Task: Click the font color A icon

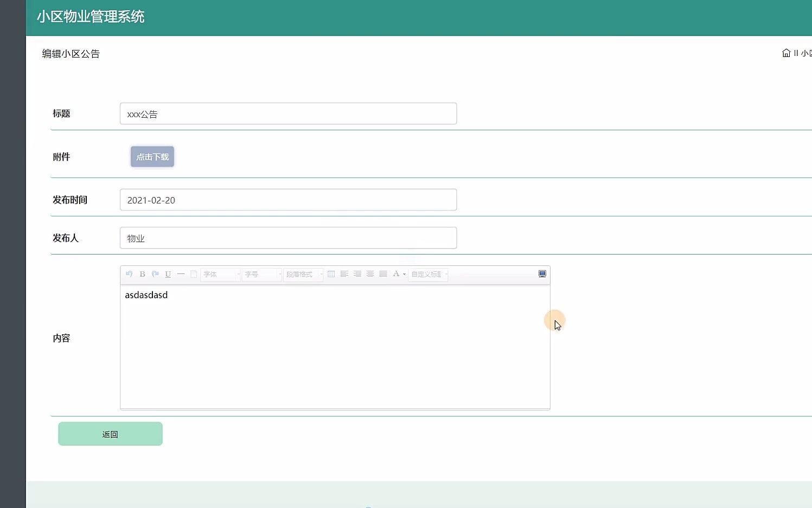Action: (396, 274)
